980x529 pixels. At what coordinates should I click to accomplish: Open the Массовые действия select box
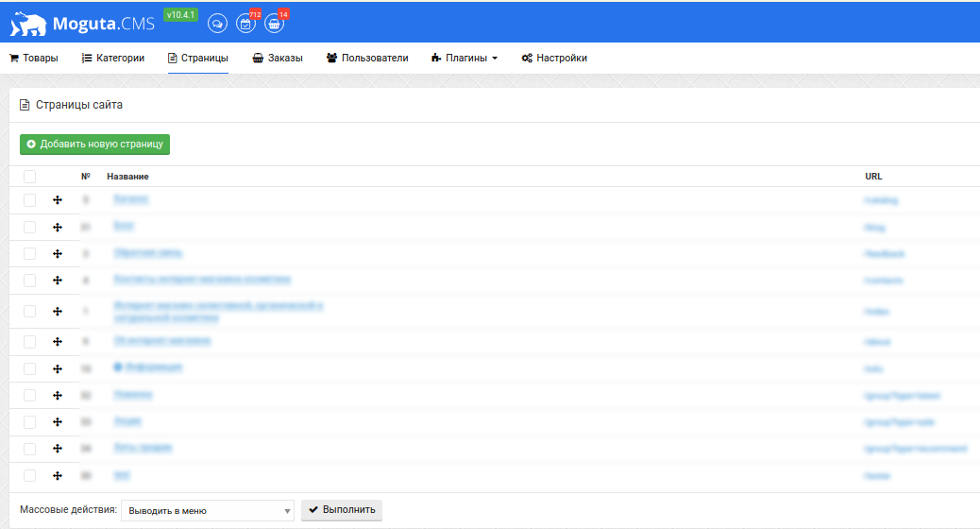pyautogui.click(x=208, y=510)
